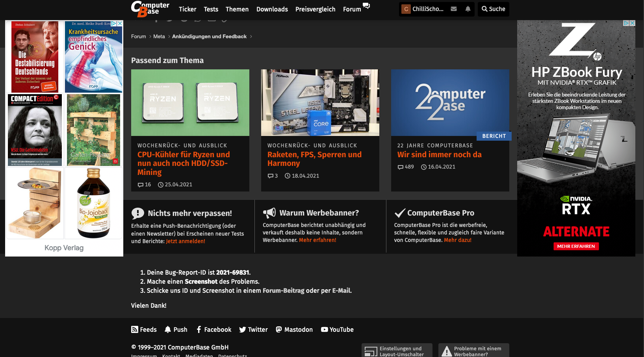Screen dimensions: 644x357
Task: Close the HP ZBook ad via X icon
Action: tap(632, 23)
